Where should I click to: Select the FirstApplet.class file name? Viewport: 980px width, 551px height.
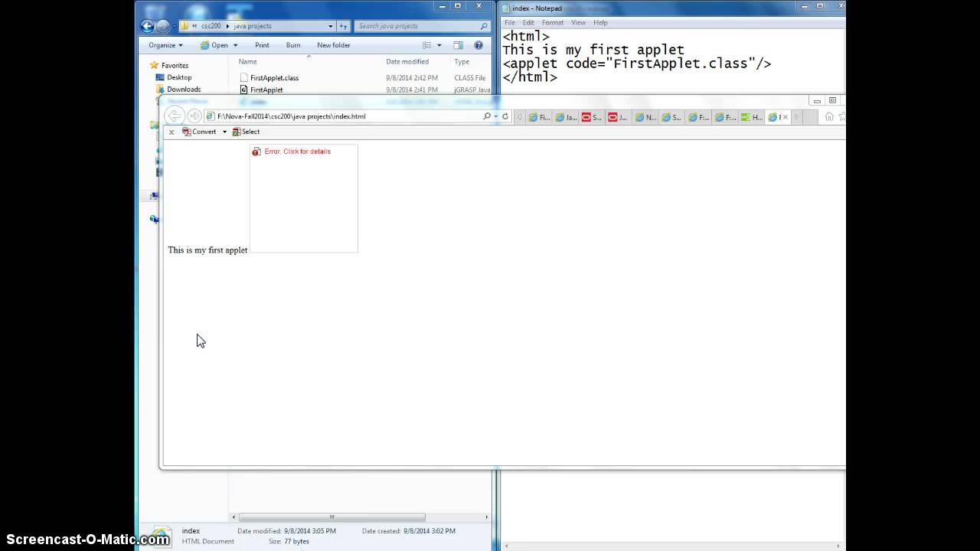coord(274,77)
